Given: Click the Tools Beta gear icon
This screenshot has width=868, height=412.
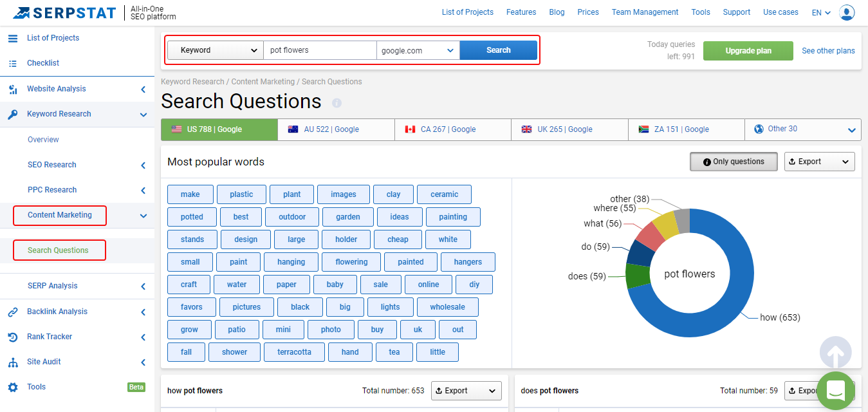Looking at the screenshot, I should 13,386.
